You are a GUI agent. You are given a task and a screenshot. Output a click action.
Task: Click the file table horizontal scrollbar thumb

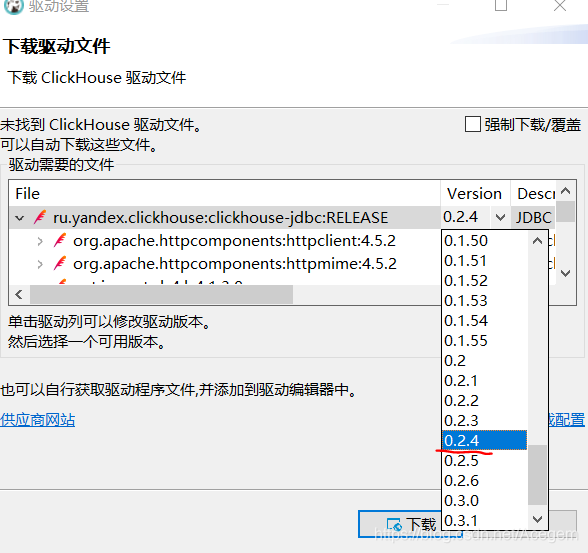(x=161, y=294)
